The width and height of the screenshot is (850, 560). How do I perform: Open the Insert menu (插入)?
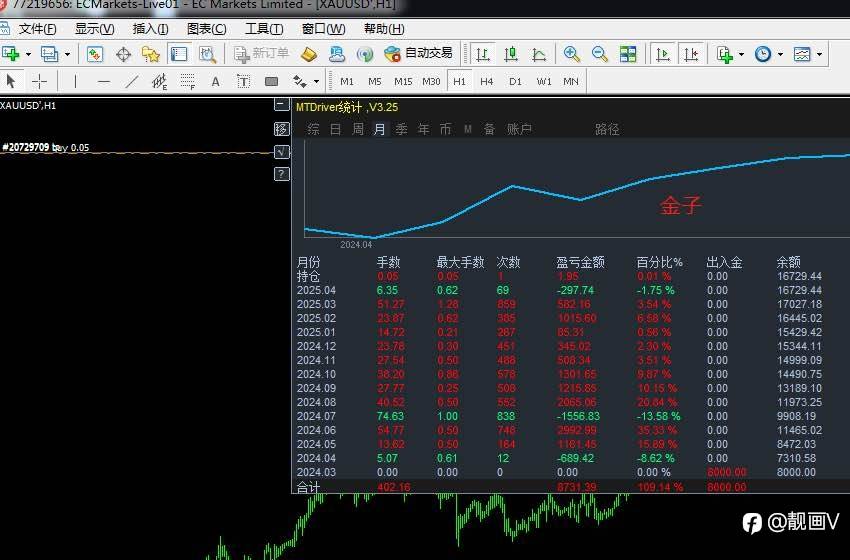[150, 29]
